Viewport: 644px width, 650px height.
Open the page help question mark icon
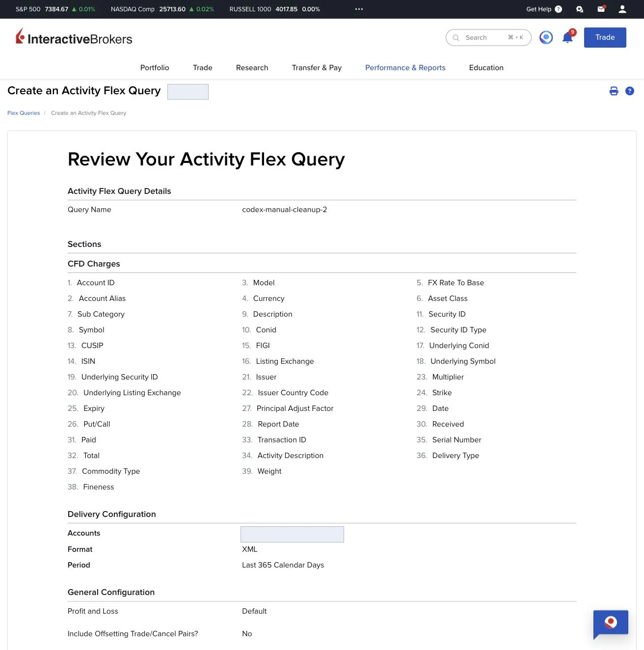(x=630, y=91)
